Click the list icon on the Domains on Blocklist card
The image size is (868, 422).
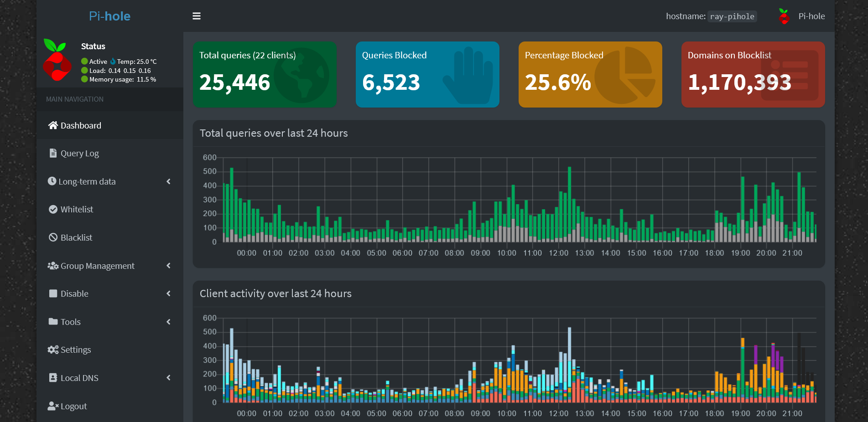coord(790,75)
